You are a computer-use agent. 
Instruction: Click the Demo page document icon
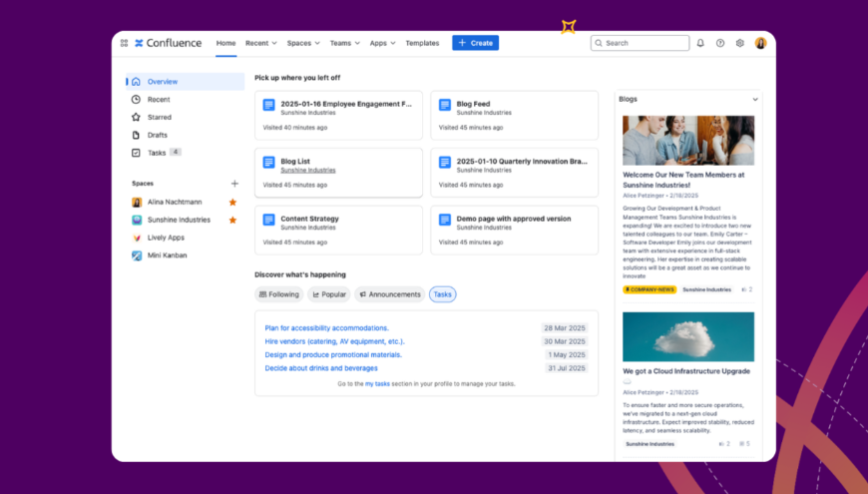pyautogui.click(x=445, y=220)
